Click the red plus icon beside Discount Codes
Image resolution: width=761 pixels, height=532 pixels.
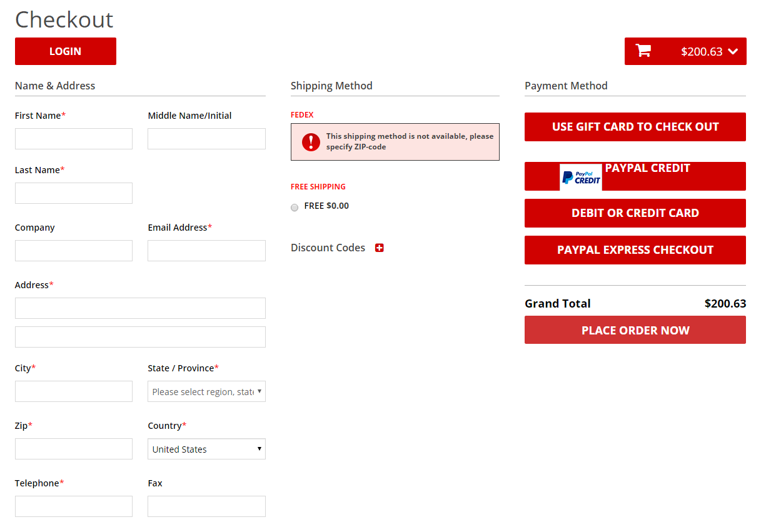click(x=379, y=248)
